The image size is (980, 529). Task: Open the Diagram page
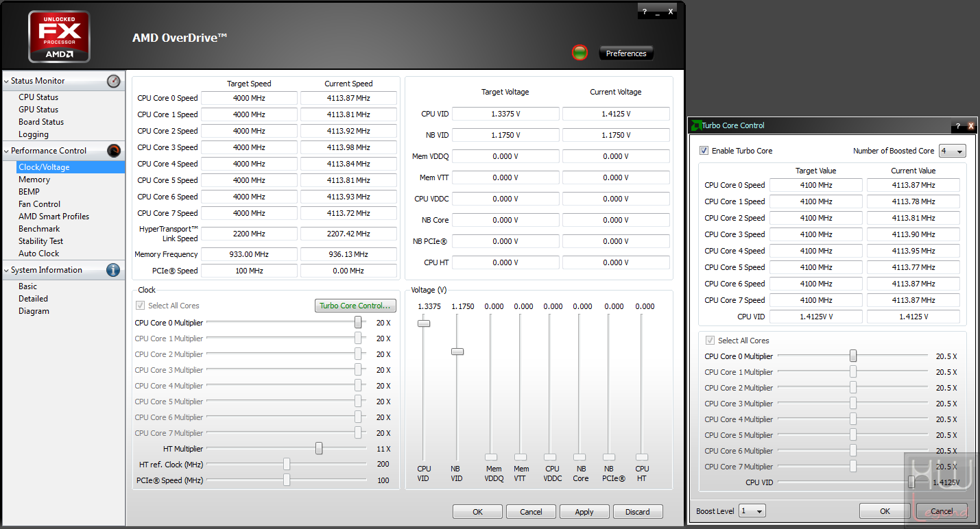pyautogui.click(x=34, y=311)
